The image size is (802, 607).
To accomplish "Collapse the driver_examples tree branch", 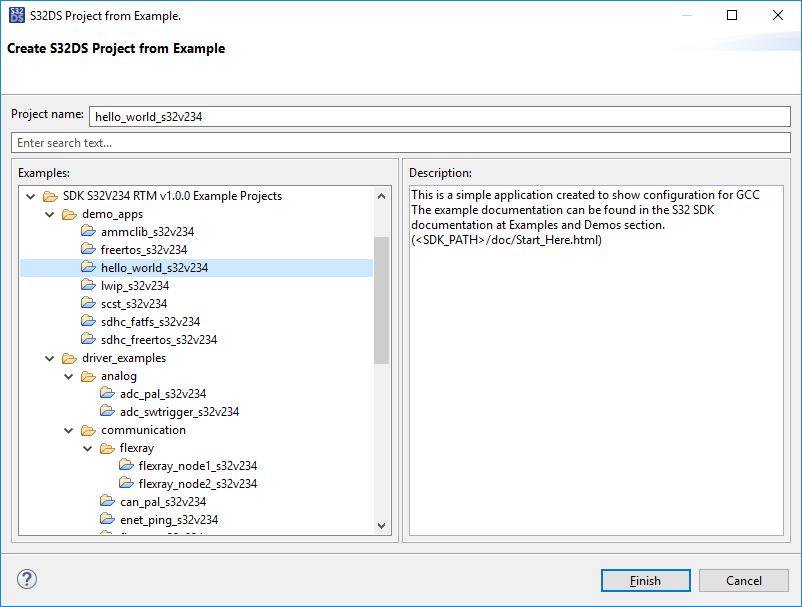I will [x=49, y=357].
